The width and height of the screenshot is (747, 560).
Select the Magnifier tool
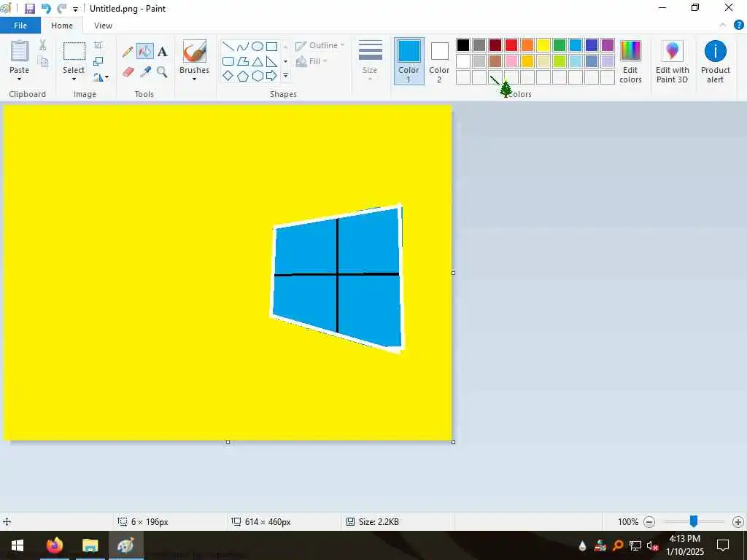click(x=162, y=72)
